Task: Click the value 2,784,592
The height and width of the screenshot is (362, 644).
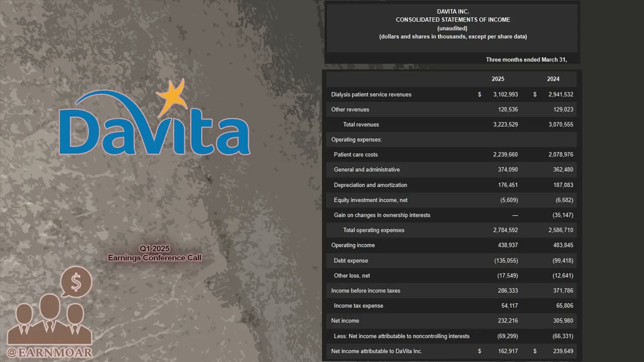Action: pyautogui.click(x=505, y=230)
